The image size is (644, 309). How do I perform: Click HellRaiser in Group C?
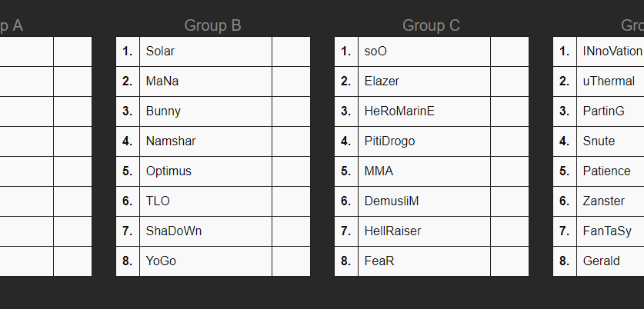coord(392,231)
